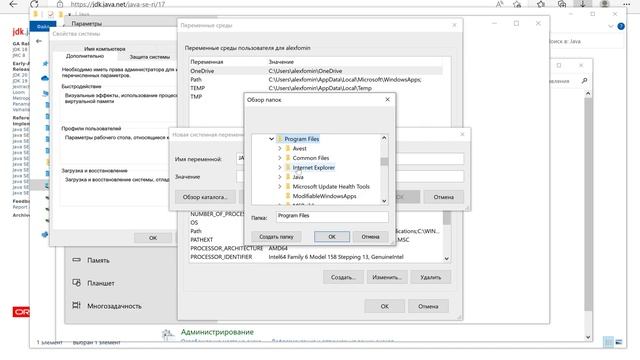Click Создать папку in the folder browser

click(x=276, y=236)
